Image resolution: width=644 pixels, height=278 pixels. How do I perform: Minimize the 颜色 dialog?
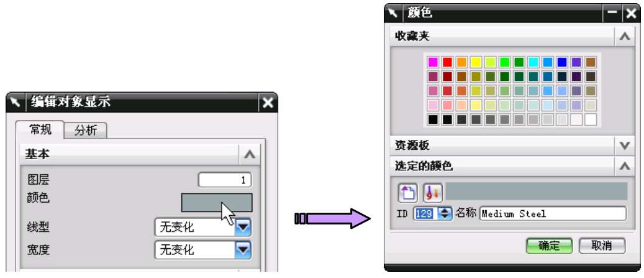click(612, 13)
